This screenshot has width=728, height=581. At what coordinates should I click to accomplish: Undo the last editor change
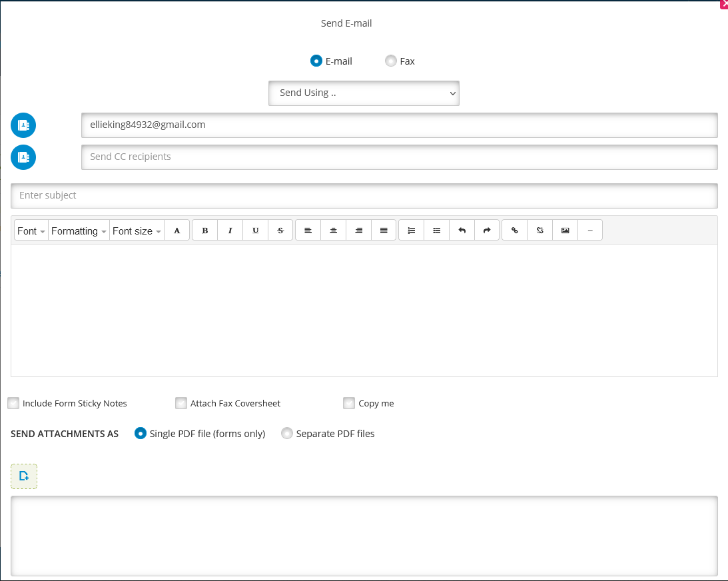462,229
